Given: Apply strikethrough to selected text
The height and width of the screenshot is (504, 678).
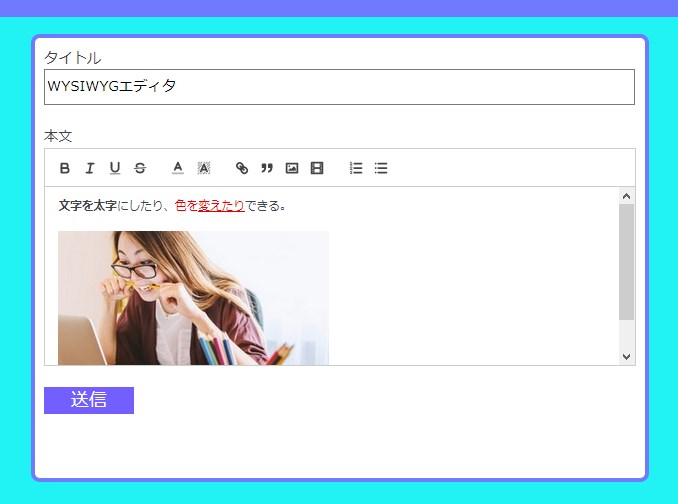Looking at the screenshot, I should tap(140, 168).
